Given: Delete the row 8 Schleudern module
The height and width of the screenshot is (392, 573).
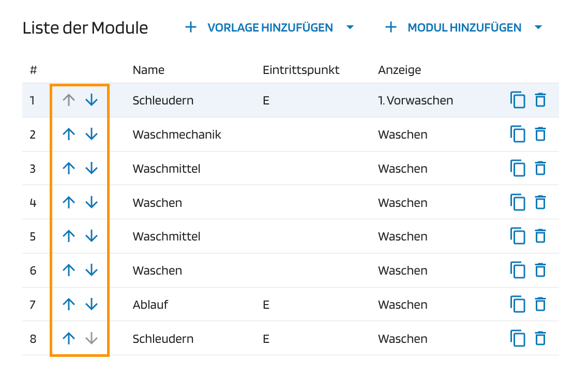Looking at the screenshot, I should tap(540, 339).
